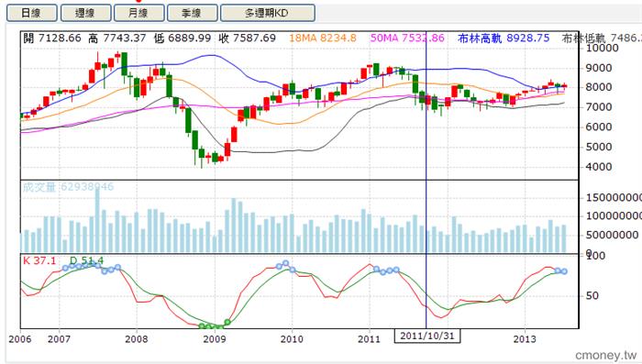The height and width of the screenshot is (364, 642).
Task: Click the 收 7587.69 closing price text
Action: [x=248, y=39]
